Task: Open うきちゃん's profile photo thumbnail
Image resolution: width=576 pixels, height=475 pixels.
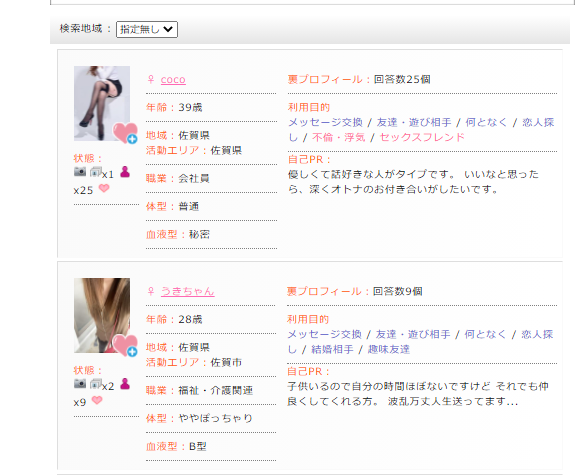Action: pos(102,316)
